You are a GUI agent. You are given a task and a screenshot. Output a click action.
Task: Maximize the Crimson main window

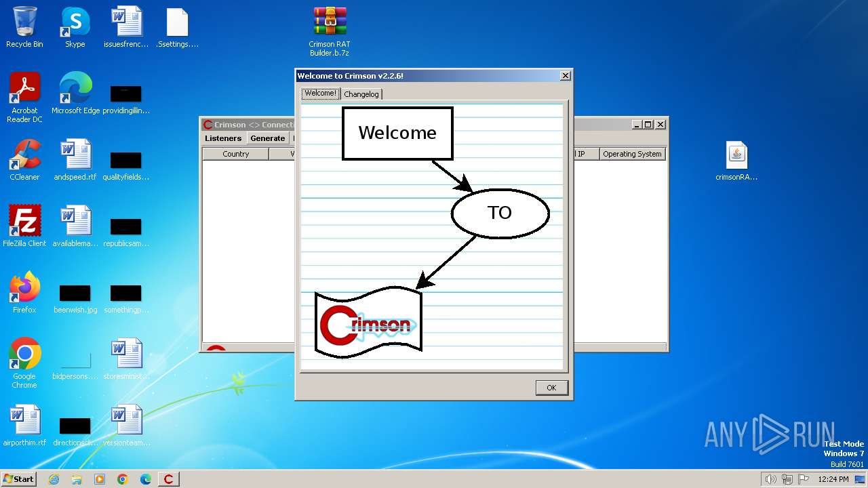coord(648,125)
